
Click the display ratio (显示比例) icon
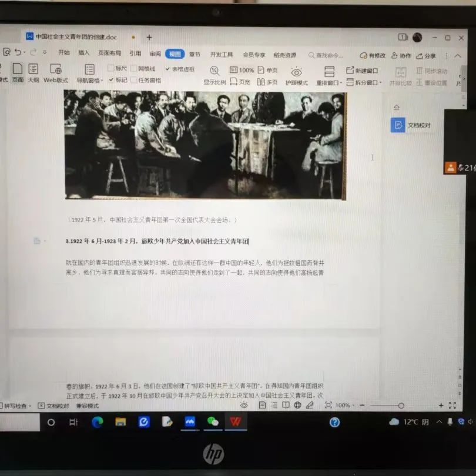214,75
